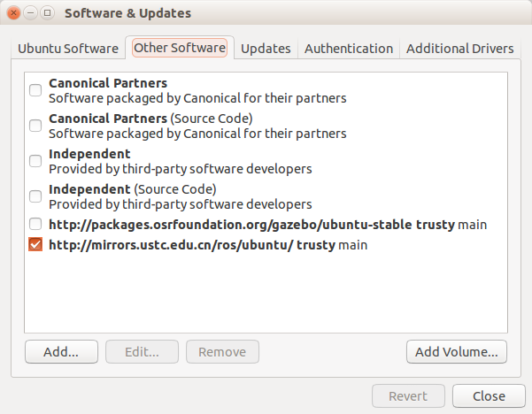The image size is (532, 414).
Task: Toggle Canonical Partners (Source Code) checkbox
Action: [35, 126]
